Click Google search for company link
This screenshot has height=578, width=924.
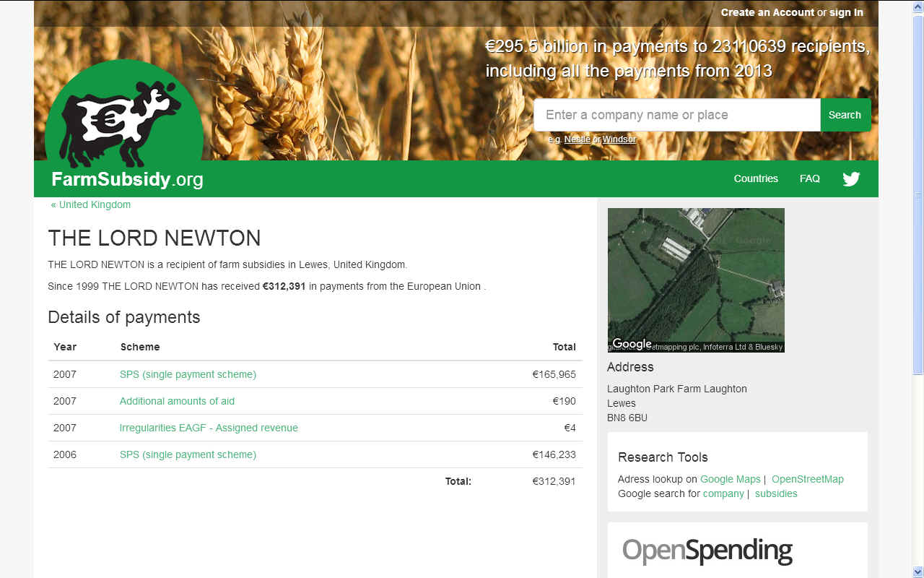[723, 493]
